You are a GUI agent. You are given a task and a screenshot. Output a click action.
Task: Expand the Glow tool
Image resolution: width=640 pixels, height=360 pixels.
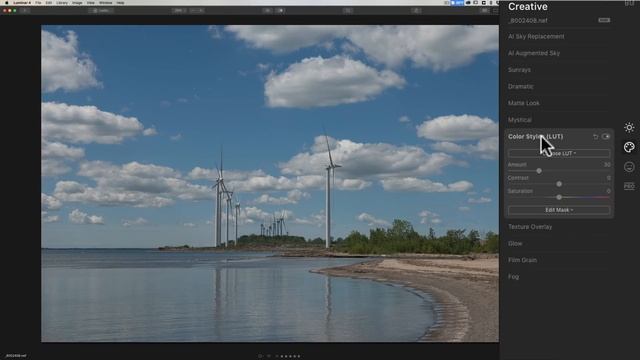pyautogui.click(x=515, y=244)
